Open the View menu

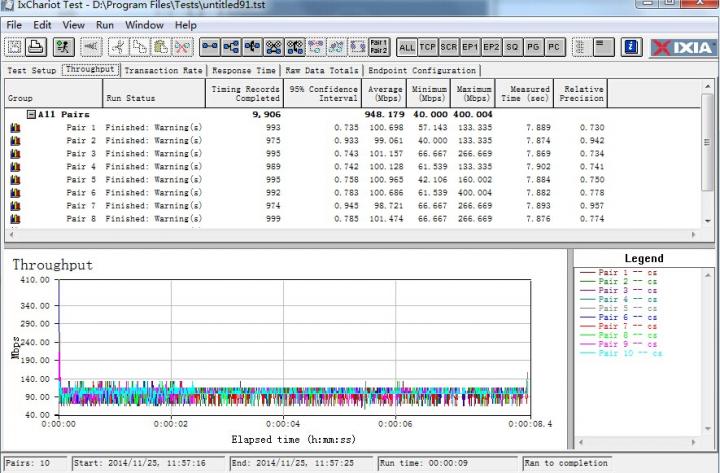tap(73, 25)
